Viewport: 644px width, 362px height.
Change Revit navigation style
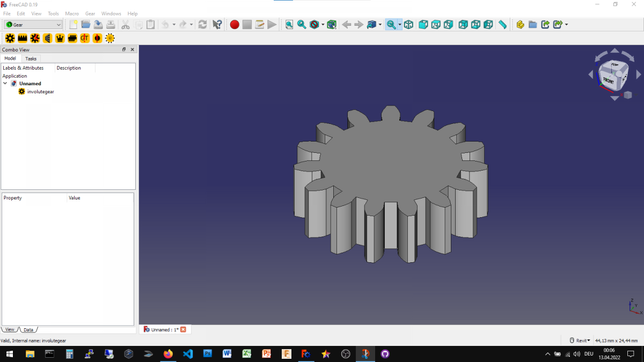pos(581,340)
